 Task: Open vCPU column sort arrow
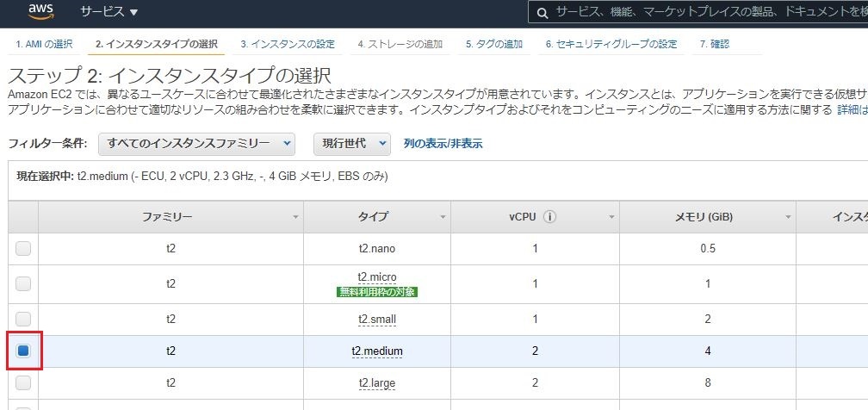tap(611, 218)
